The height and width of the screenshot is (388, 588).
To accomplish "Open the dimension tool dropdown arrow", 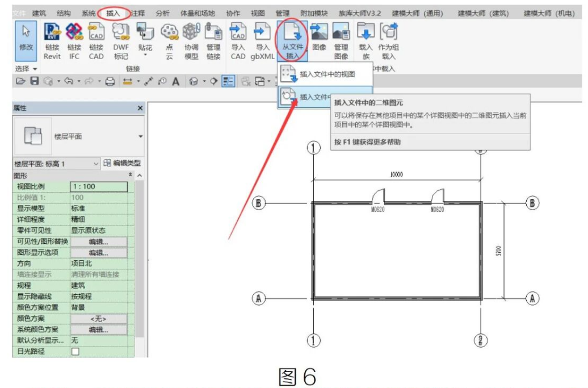I will 138,81.
